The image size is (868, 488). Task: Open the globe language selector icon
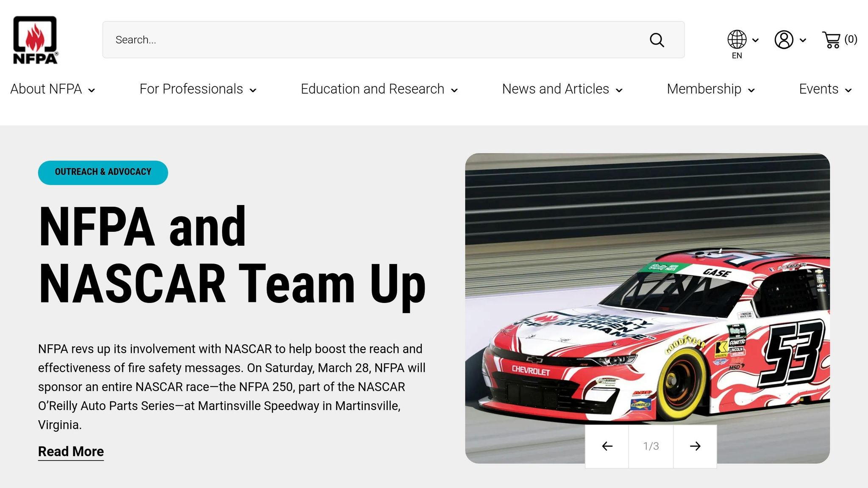[x=737, y=39]
